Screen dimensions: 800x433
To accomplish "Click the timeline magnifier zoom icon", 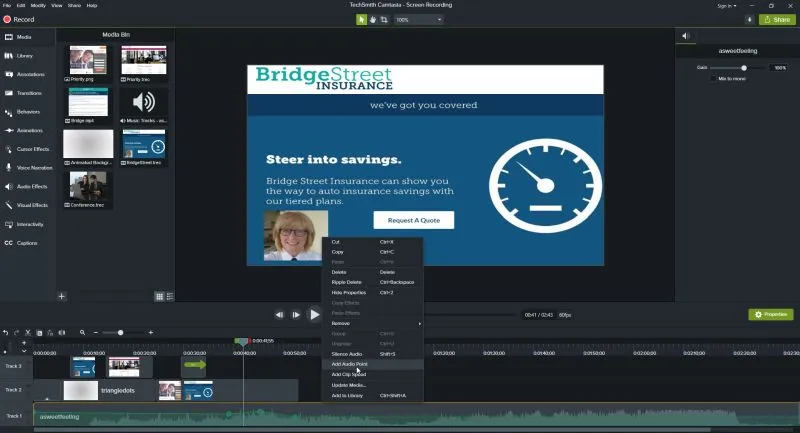I will [82, 333].
